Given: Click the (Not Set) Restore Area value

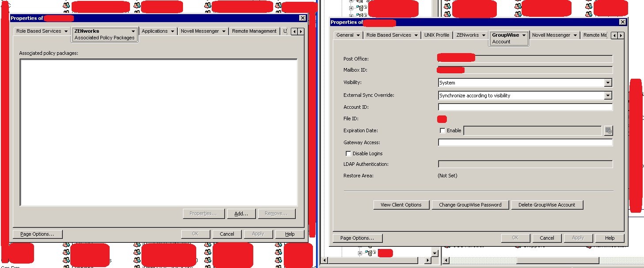Looking at the screenshot, I should pos(447,176).
